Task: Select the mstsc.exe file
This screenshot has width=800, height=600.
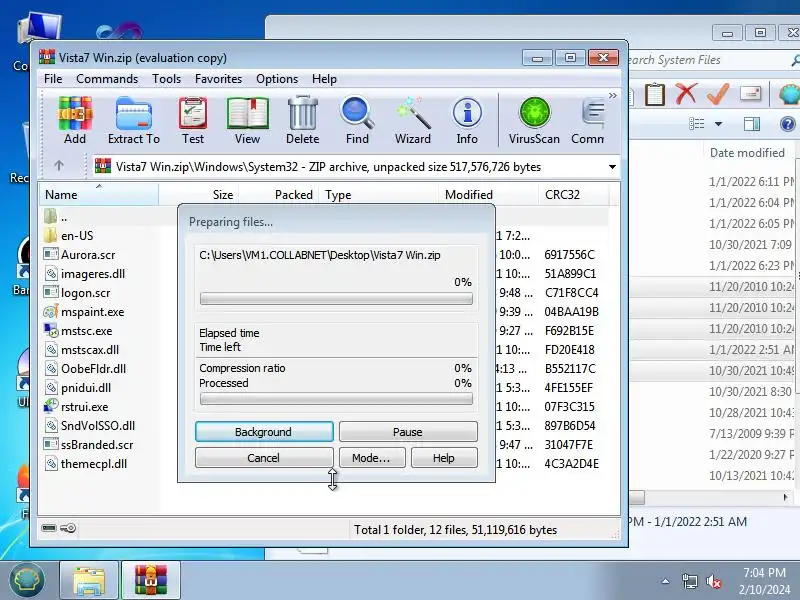Action: pos(78,331)
